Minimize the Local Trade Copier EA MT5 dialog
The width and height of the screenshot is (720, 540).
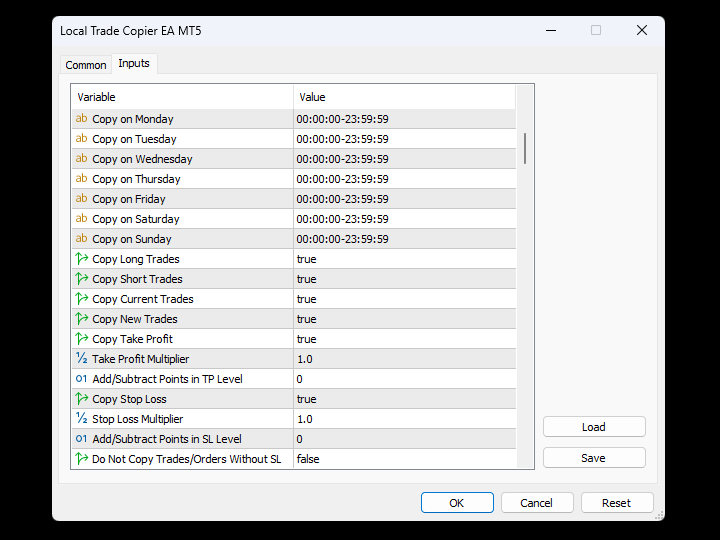[x=551, y=30]
